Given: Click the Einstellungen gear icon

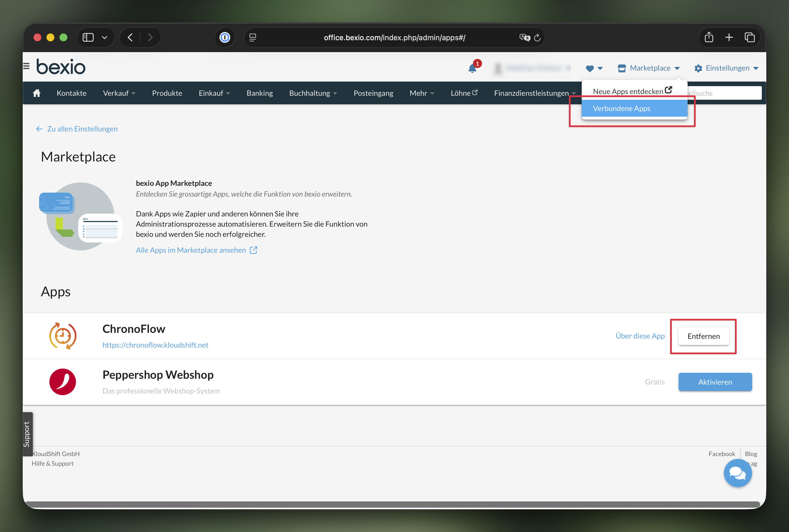Looking at the screenshot, I should [x=698, y=68].
